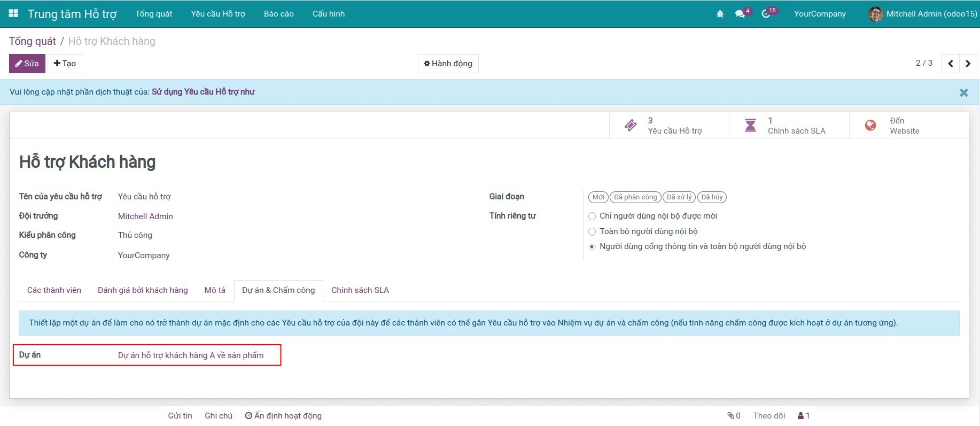
Task: Expand the Cấu hình menu
Action: pos(328,14)
